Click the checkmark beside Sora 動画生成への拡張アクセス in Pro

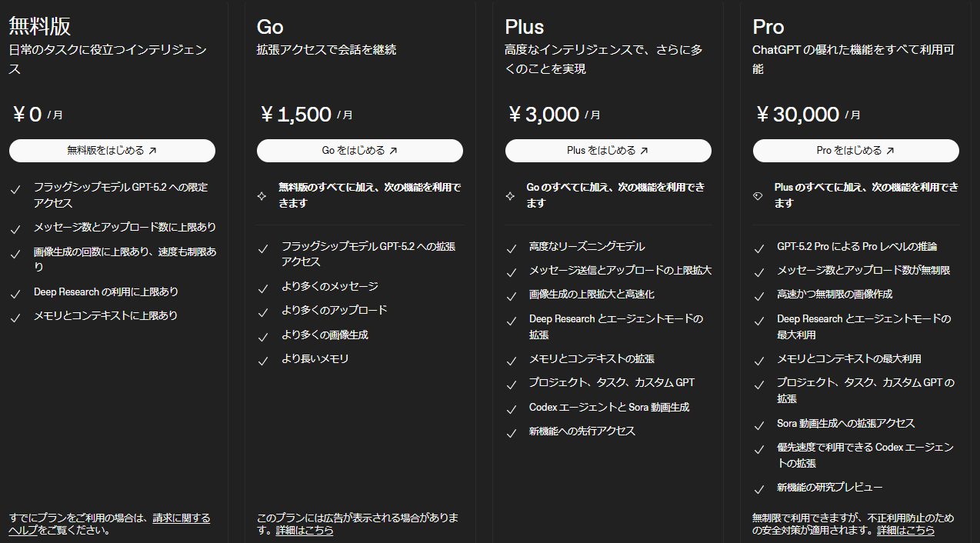pos(759,422)
